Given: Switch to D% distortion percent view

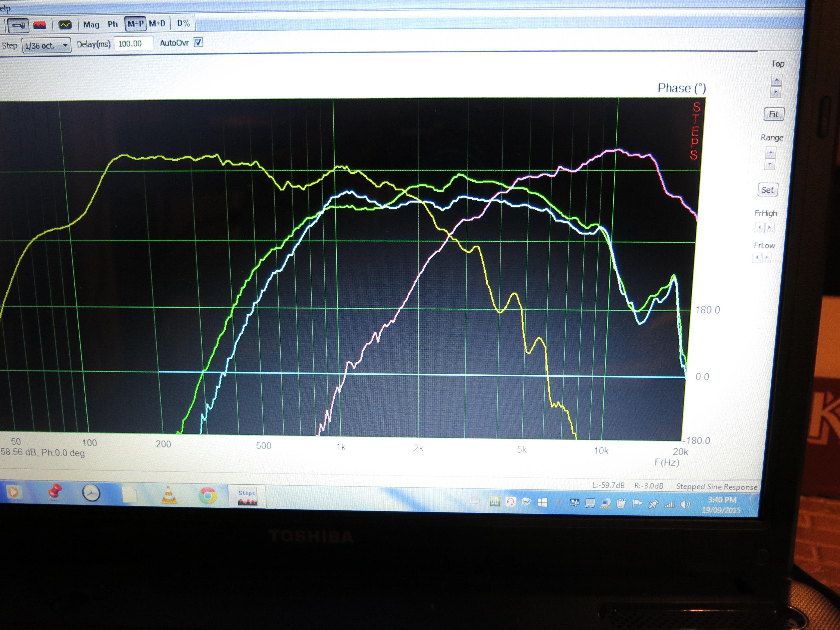Looking at the screenshot, I should click(183, 23).
